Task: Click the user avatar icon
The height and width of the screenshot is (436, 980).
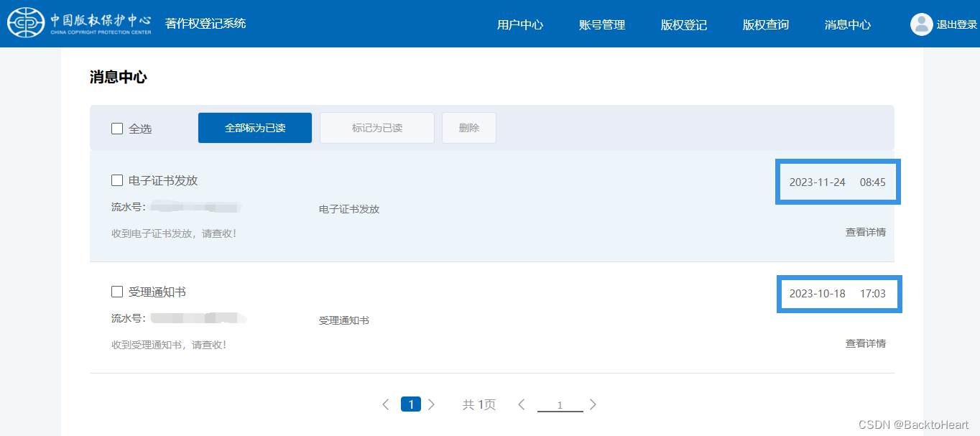Action: [x=921, y=24]
